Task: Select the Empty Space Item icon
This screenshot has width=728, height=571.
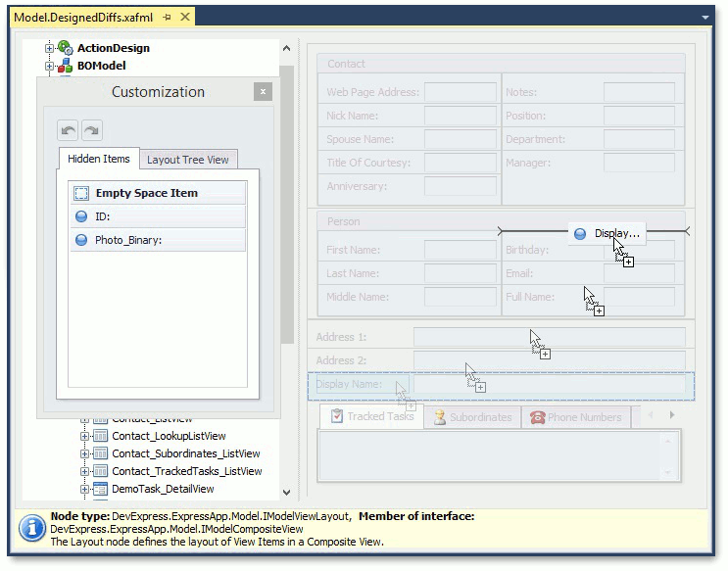Action: [x=81, y=193]
